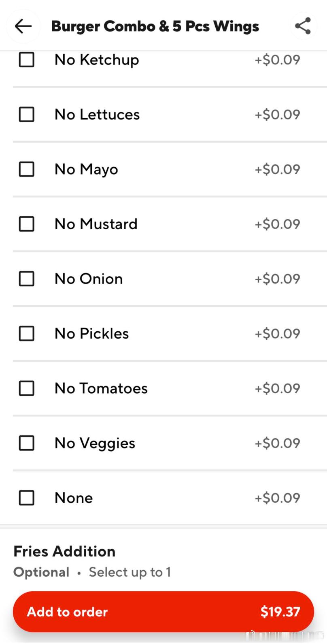This screenshot has height=644, width=327.
Task: Tap the back arrow icon
Action: pyautogui.click(x=23, y=26)
